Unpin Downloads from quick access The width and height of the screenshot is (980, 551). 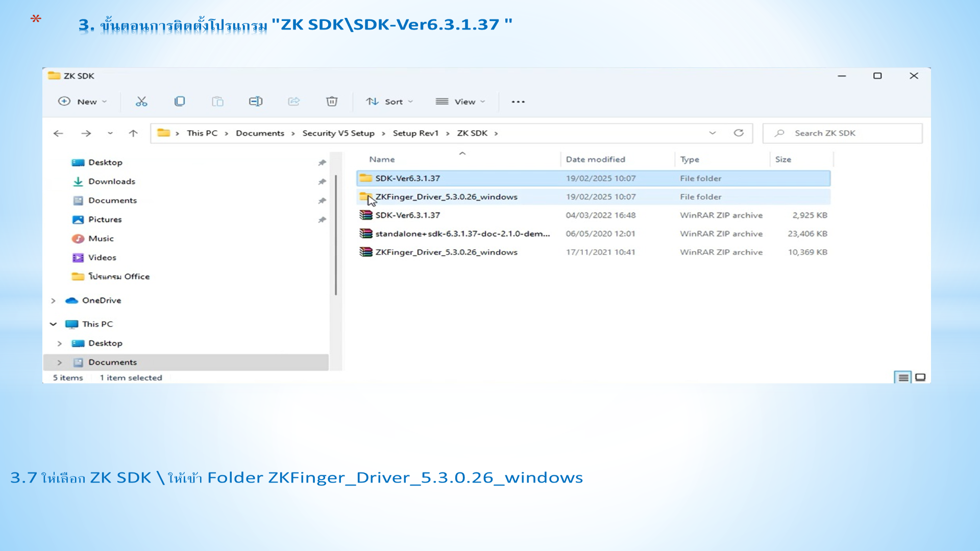(x=322, y=182)
